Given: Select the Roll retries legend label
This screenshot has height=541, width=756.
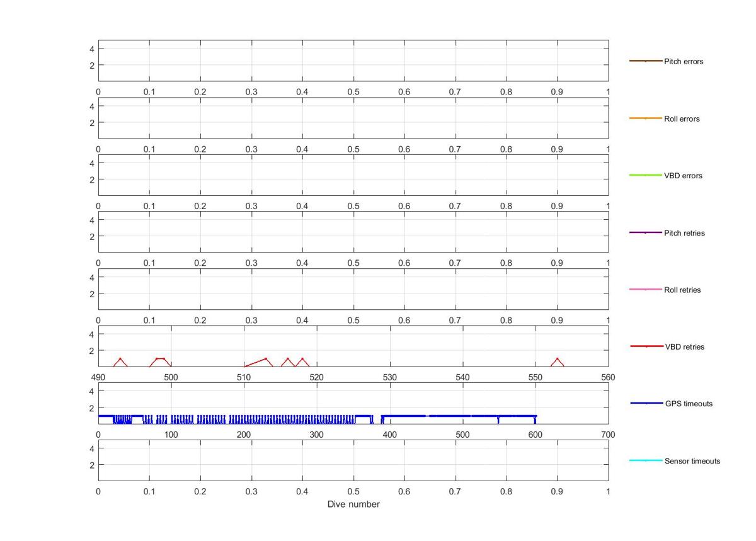Looking at the screenshot, I should tap(682, 290).
